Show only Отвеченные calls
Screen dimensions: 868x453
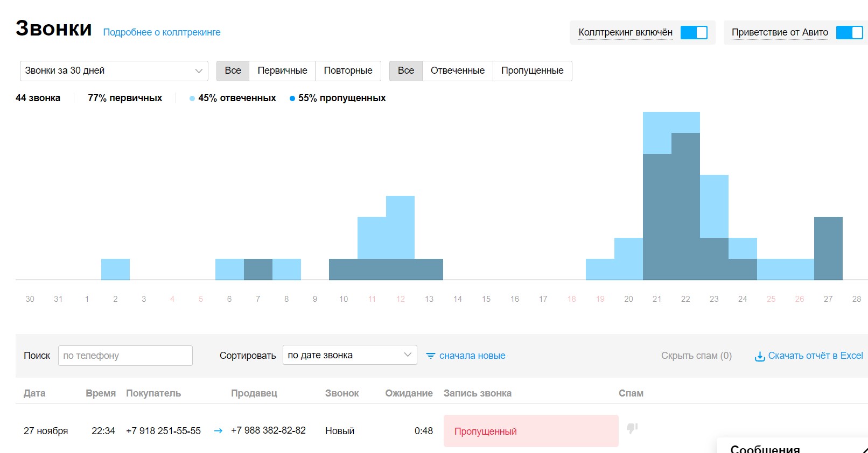[457, 70]
